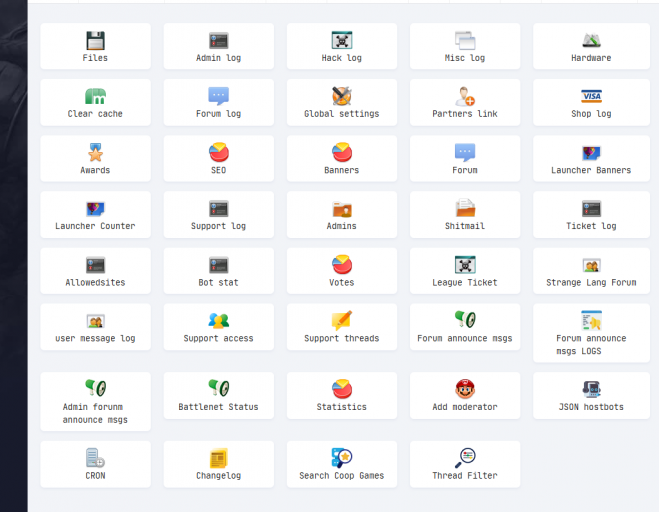Screen dimensions: 659x512
Task: Open the Misc log windows icon
Action: (465, 40)
